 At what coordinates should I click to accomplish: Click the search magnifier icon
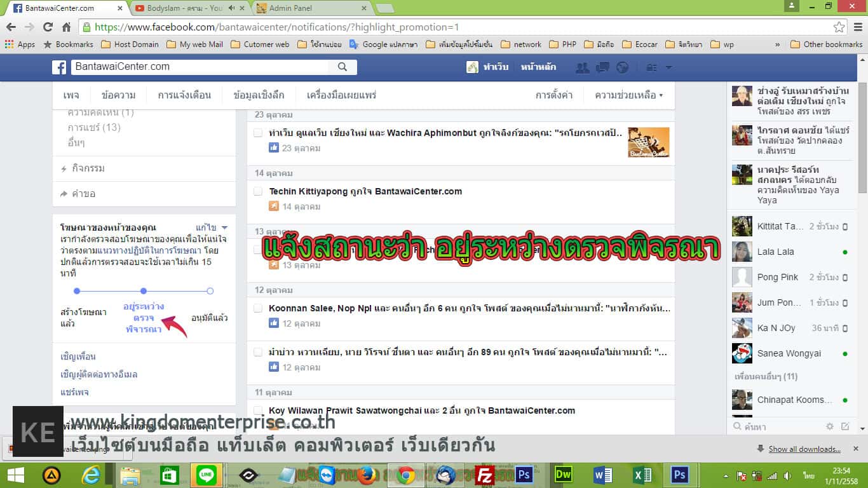pyautogui.click(x=342, y=67)
